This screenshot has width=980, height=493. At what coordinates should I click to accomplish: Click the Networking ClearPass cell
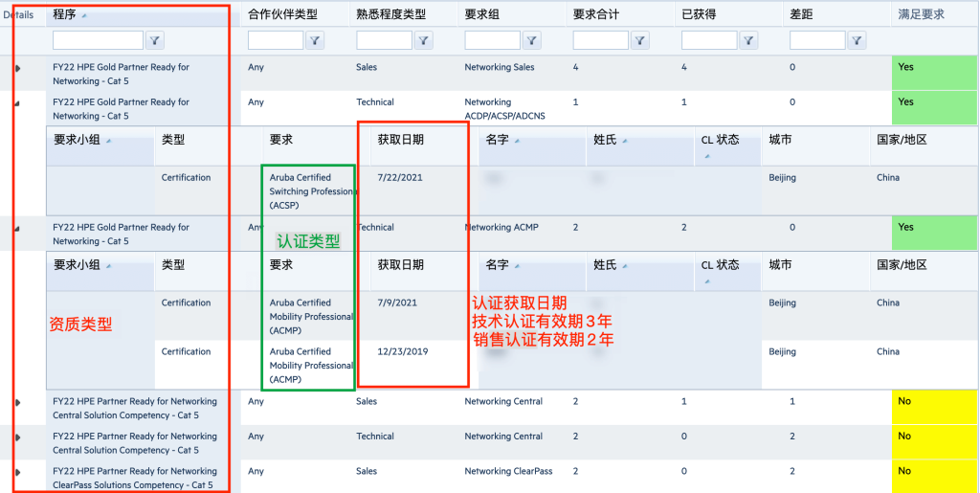(x=508, y=471)
